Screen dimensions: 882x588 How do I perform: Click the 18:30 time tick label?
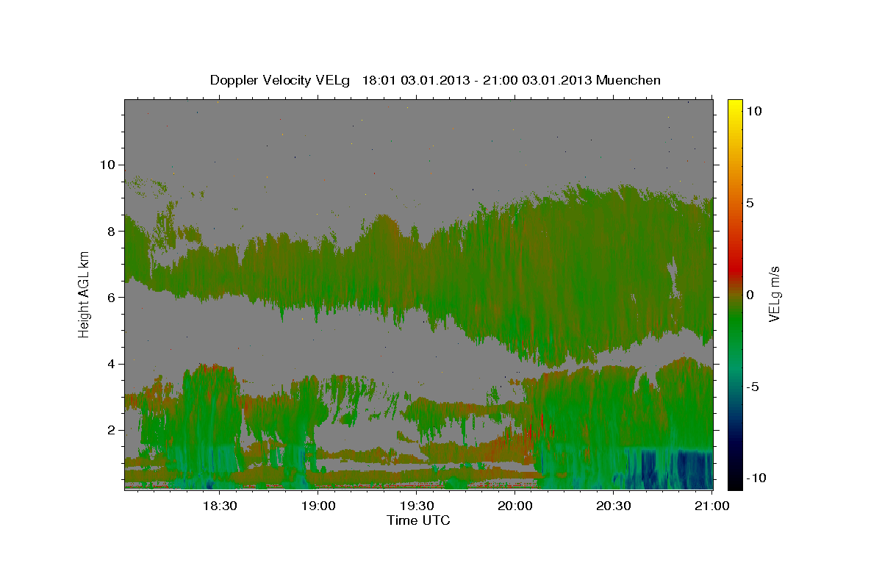click(x=219, y=506)
